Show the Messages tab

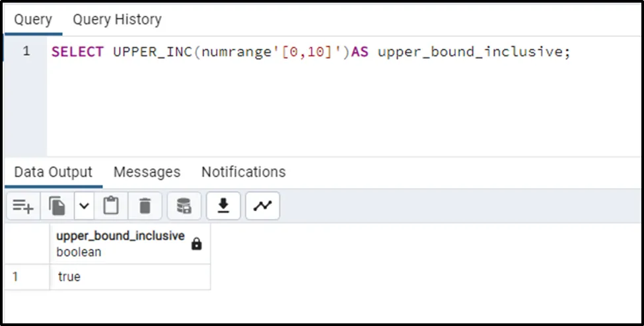[x=147, y=172]
